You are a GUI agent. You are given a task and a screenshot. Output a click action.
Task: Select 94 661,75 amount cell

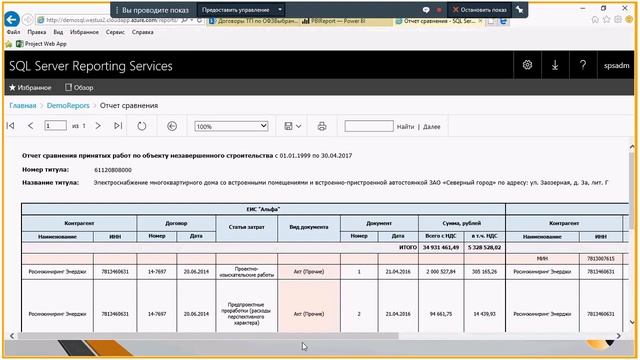tap(441, 314)
